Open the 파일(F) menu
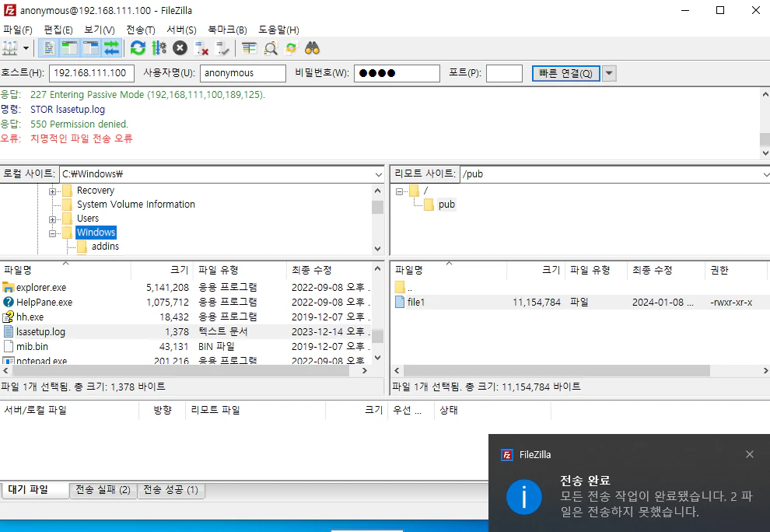The width and height of the screenshot is (770, 532). (18, 30)
